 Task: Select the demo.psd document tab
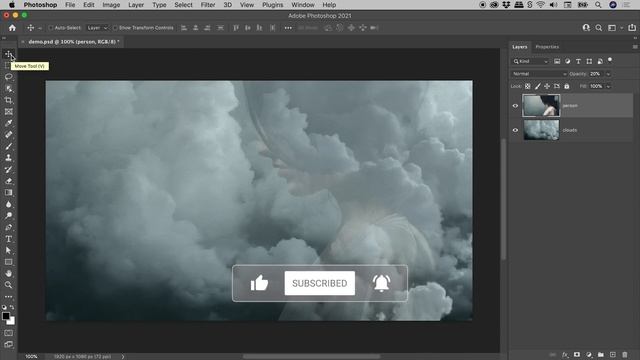click(x=73, y=42)
